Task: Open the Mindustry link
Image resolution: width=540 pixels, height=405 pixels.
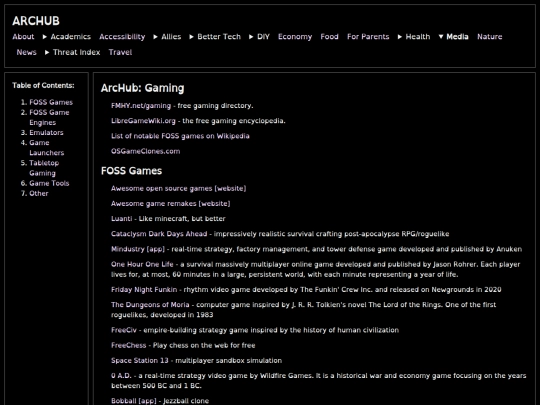Action: [138, 249]
